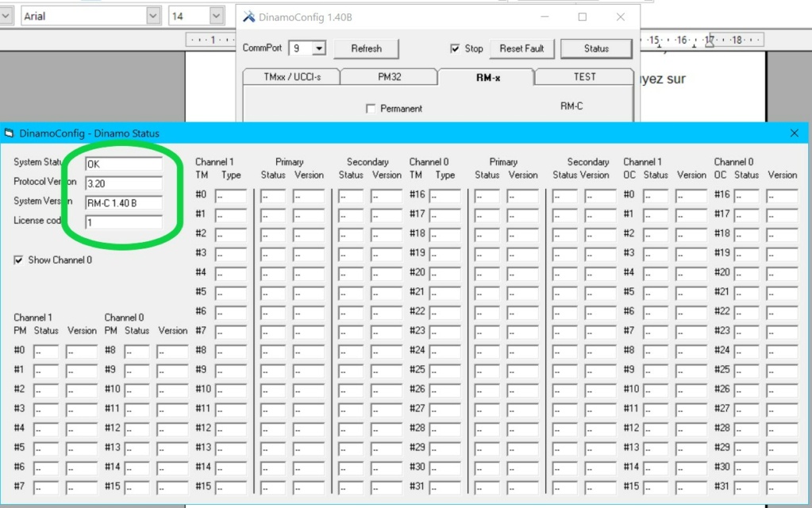
Task: Go to the TEST tab
Action: (x=584, y=77)
